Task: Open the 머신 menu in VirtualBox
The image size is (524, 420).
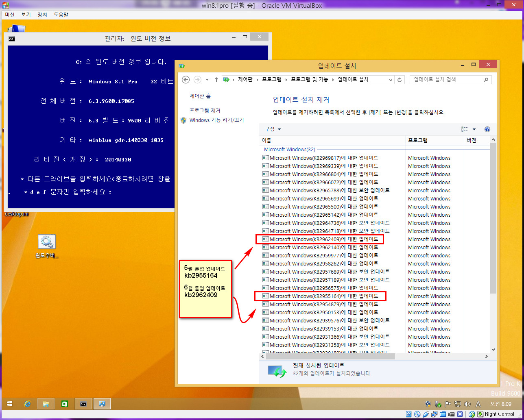Action: (10, 15)
